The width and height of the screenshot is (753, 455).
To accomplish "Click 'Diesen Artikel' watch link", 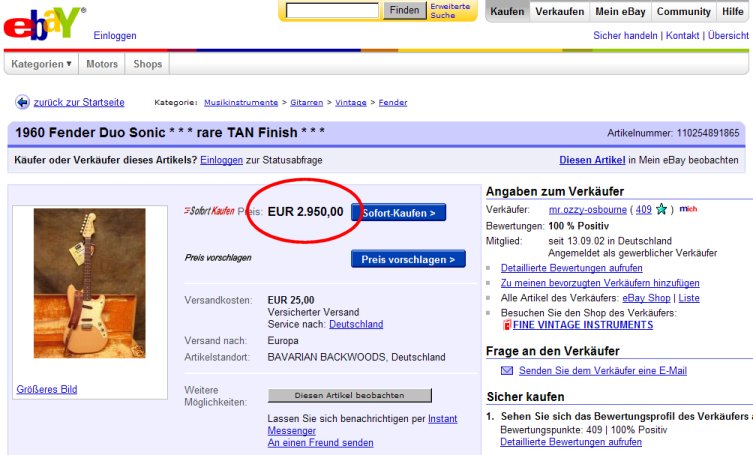I will pyautogui.click(x=592, y=160).
